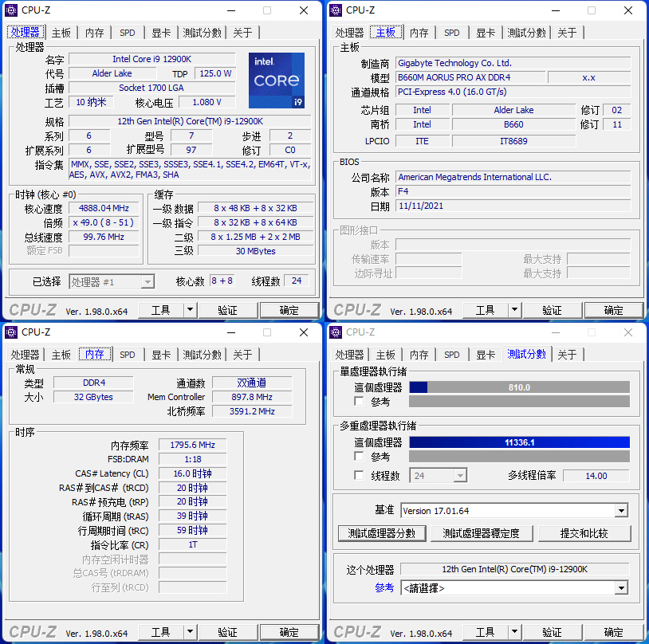Screen dimensions: 649x644
Task: Select the 处理器 tab in the mainboard window
Action: click(x=349, y=33)
